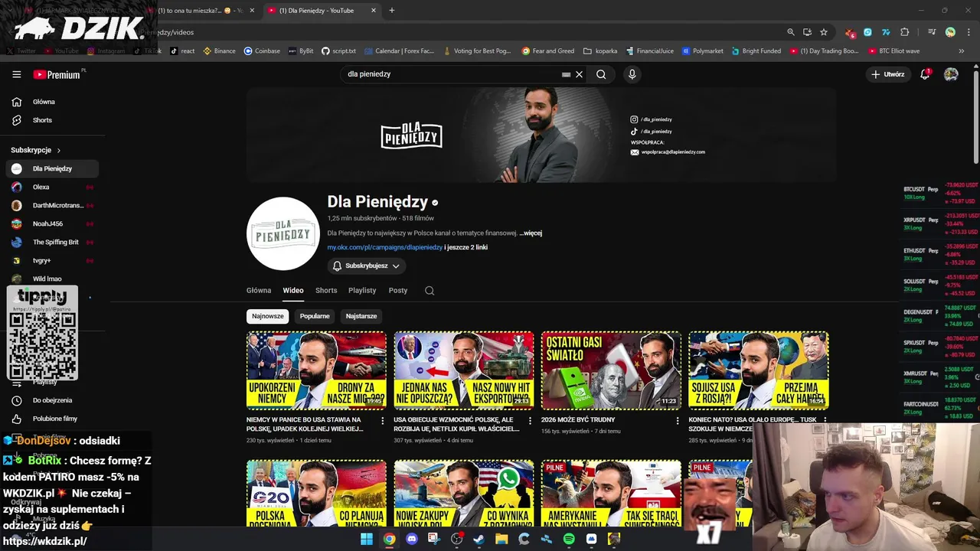This screenshot has width=980, height=551.
Task: Open Polubione filmy in sidebar
Action: 52,419
